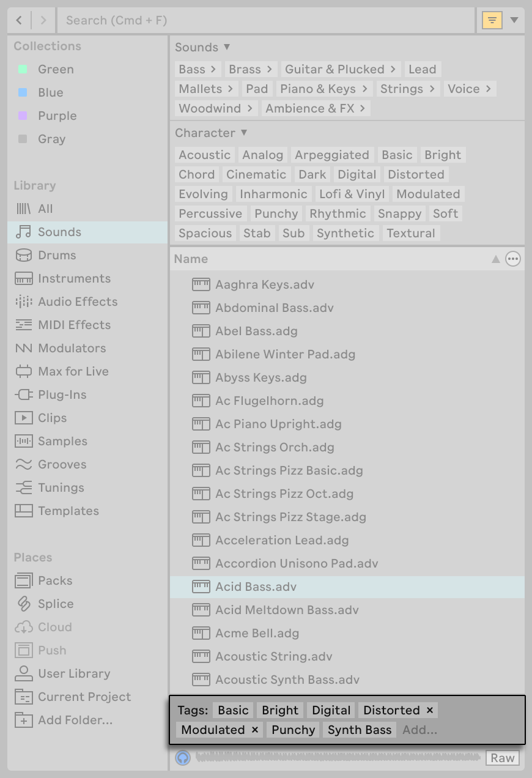Remove the Modulated tag with its x

(255, 730)
